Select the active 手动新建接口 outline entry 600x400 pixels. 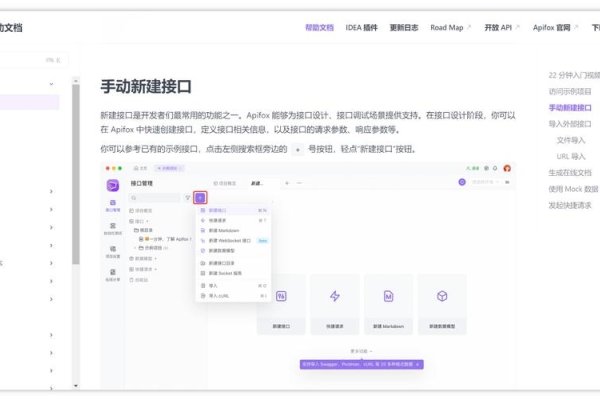(570, 108)
